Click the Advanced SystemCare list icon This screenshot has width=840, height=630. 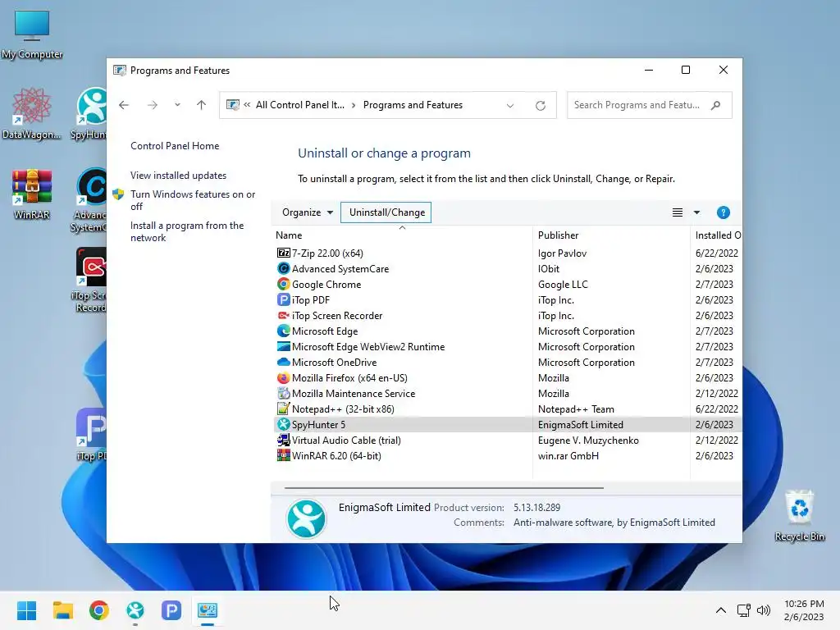283,268
